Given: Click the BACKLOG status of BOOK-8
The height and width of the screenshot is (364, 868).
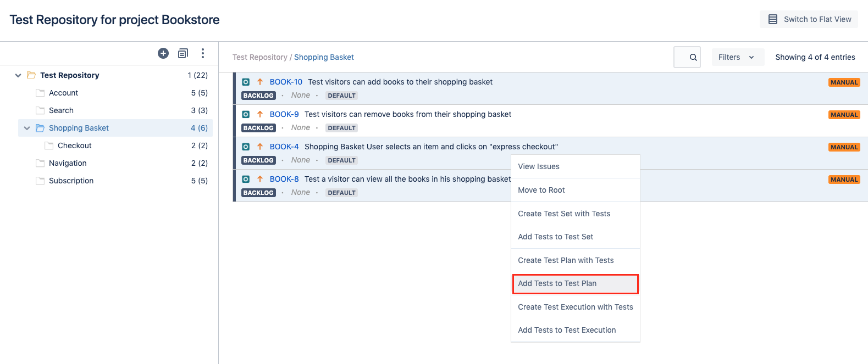Looking at the screenshot, I should (258, 193).
